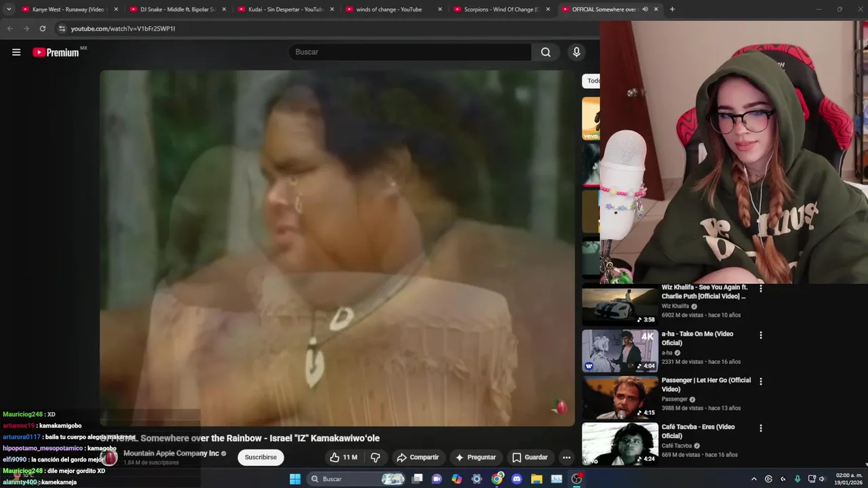Click the microphone icon in the system tray
The width and height of the screenshot is (868, 488).
tap(797, 479)
